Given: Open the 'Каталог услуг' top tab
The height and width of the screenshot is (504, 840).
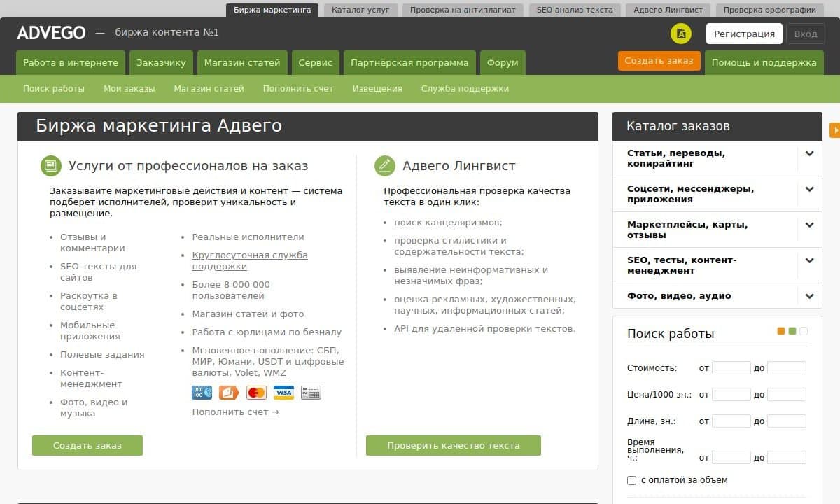Looking at the screenshot, I should (x=360, y=10).
